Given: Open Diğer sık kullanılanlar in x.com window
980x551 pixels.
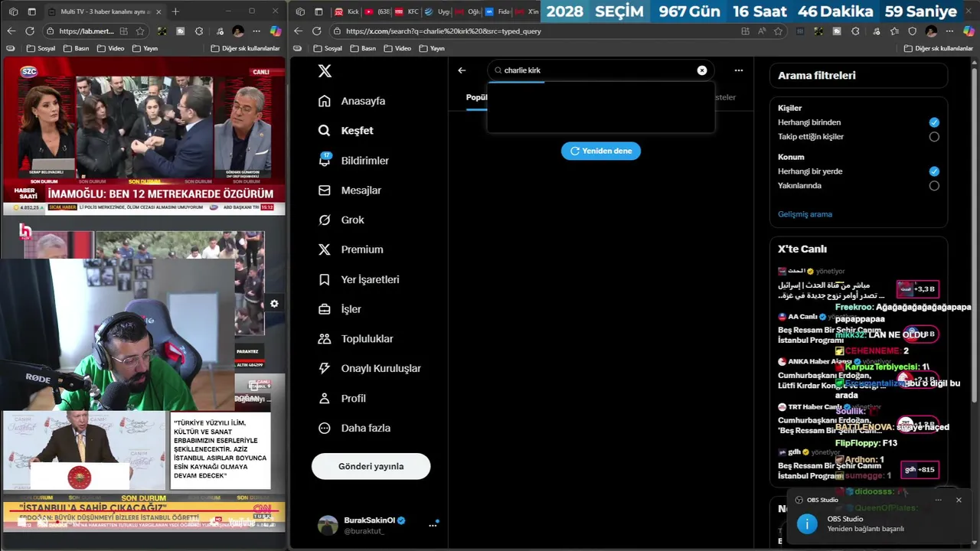Looking at the screenshot, I should (x=938, y=48).
